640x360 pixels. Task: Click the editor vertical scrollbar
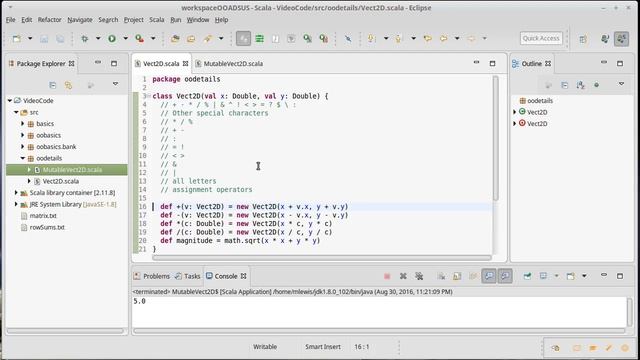[496, 138]
